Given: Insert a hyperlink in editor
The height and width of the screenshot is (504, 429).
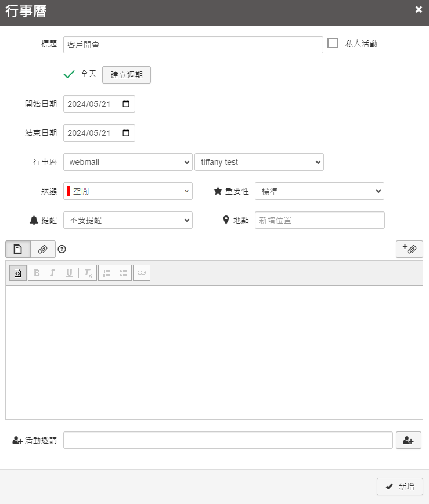Looking at the screenshot, I should coord(142,273).
